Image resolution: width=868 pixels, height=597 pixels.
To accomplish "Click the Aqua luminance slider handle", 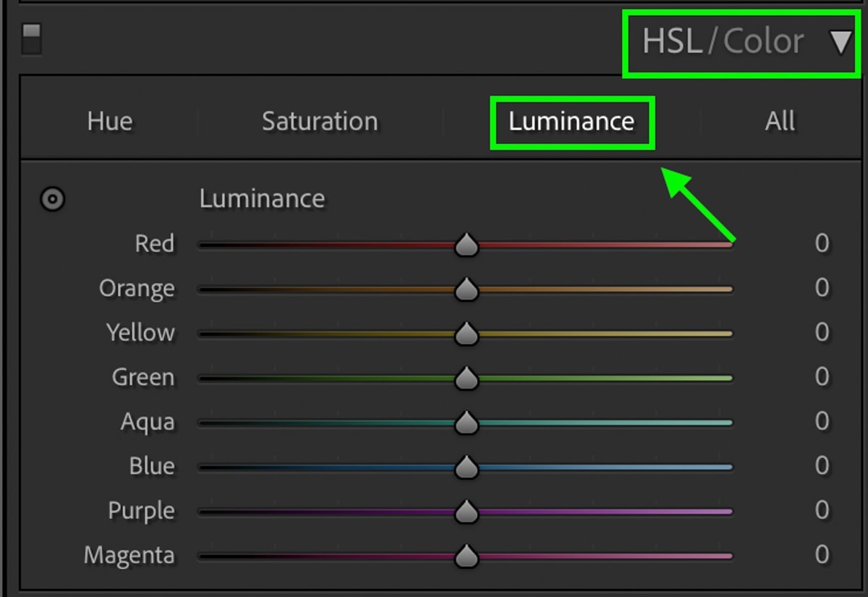I will 467,422.
